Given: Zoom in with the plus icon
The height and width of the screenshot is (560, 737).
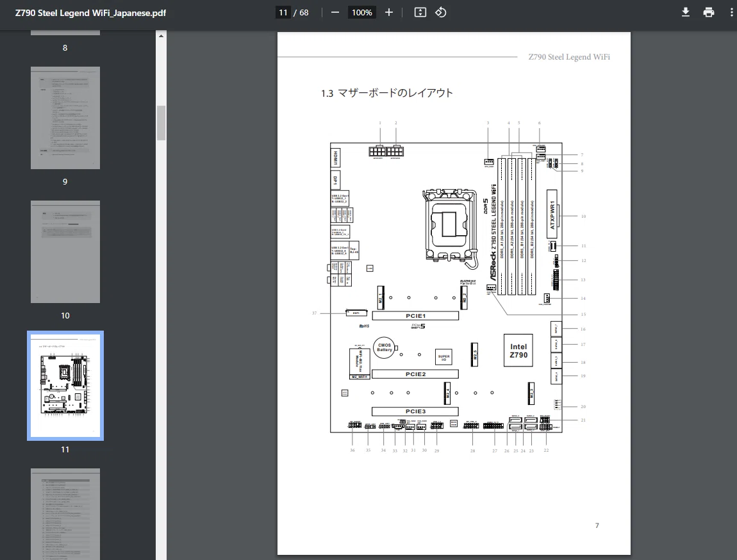Looking at the screenshot, I should [x=389, y=13].
